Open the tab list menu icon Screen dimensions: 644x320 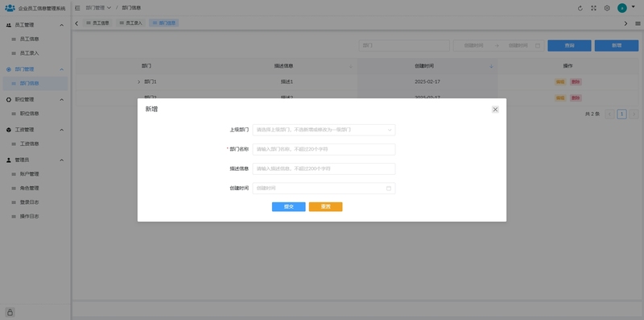(x=638, y=23)
